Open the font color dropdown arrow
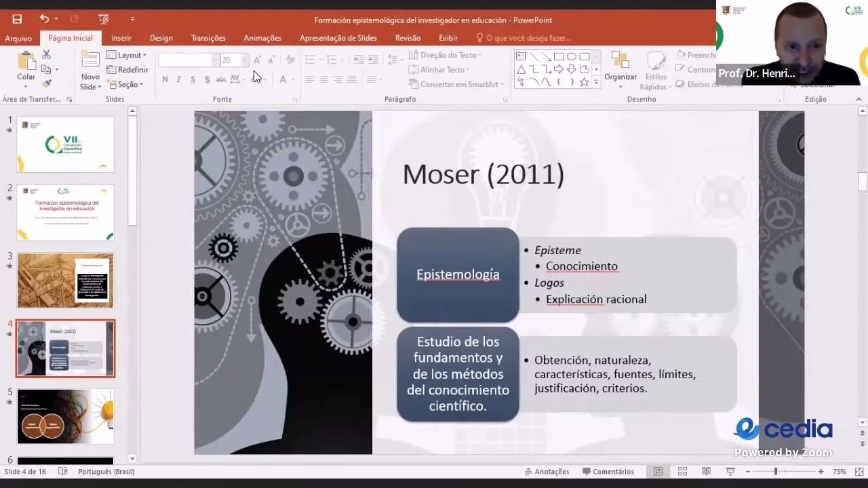The image size is (868, 488). [292, 79]
